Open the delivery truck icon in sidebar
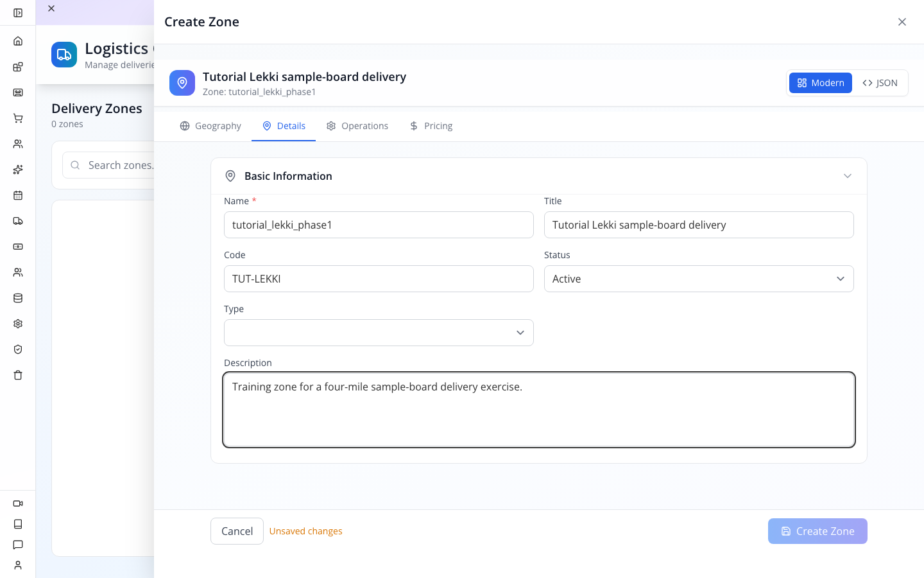Image resolution: width=924 pixels, height=578 pixels. point(18,221)
